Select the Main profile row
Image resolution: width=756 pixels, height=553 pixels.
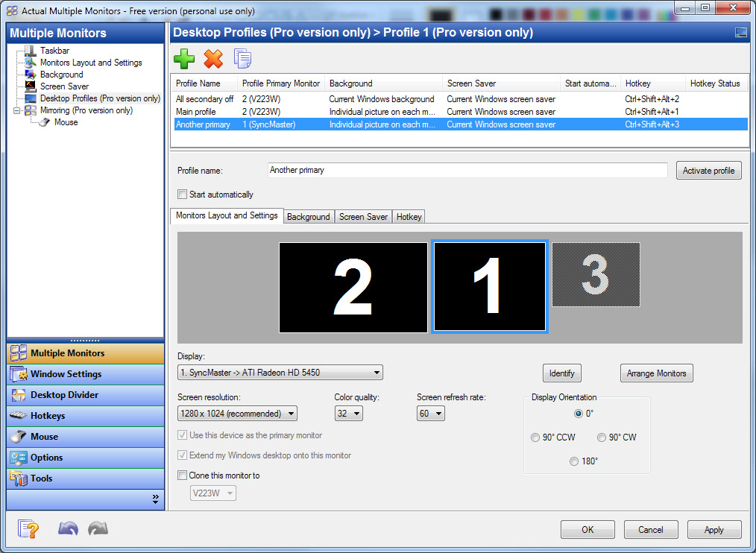click(201, 111)
